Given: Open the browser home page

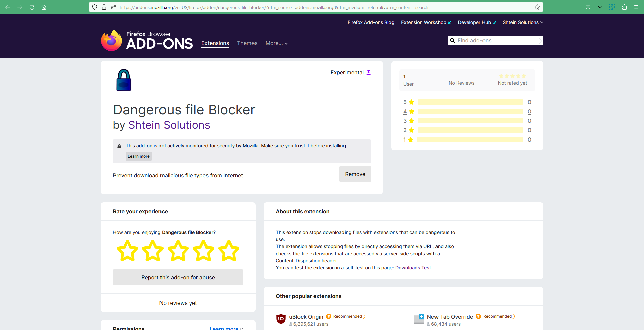Looking at the screenshot, I should point(44,7).
